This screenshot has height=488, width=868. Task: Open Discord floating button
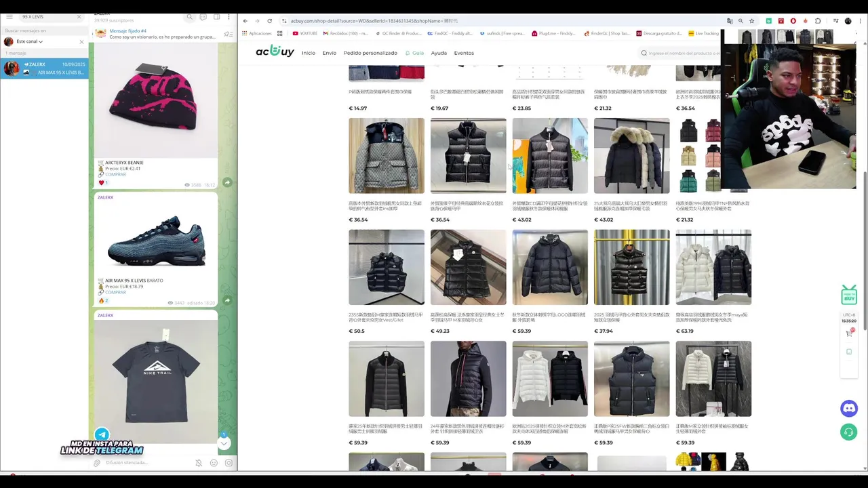849,409
